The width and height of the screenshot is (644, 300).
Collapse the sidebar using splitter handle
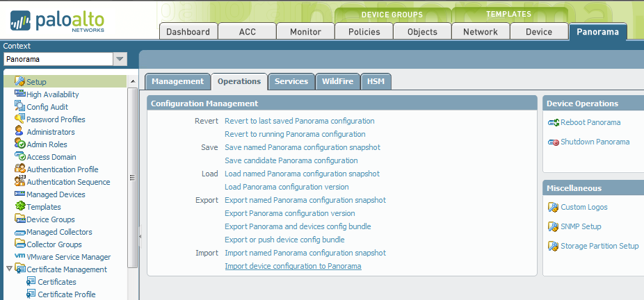click(140, 237)
